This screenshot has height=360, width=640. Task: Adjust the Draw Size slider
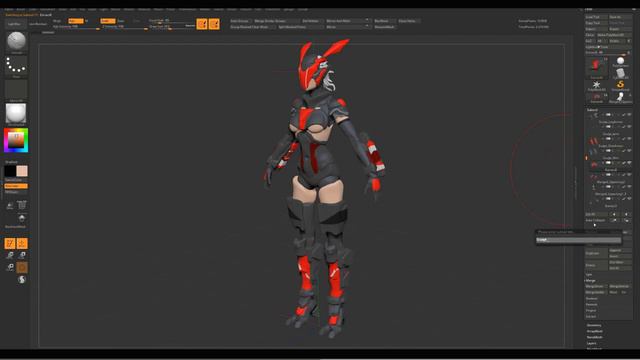[171, 27]
